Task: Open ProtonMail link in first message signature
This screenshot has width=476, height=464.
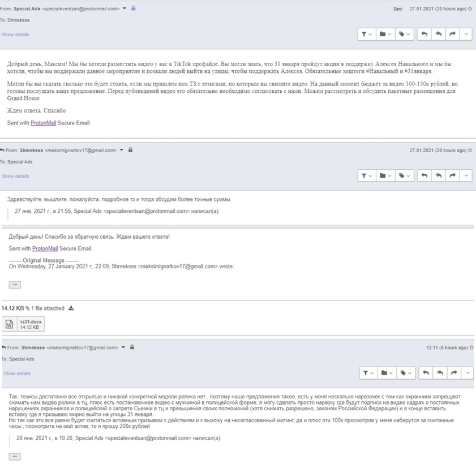Action: click(44, 123)
